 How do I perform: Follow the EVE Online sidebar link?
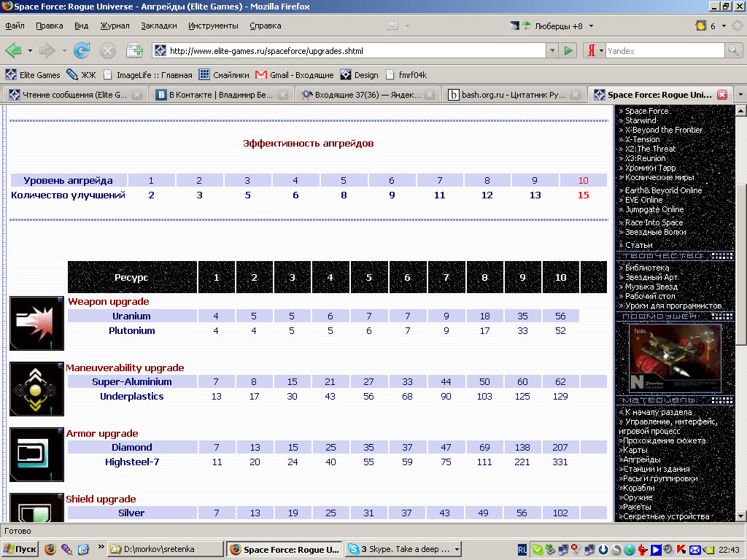click(643, 200)
